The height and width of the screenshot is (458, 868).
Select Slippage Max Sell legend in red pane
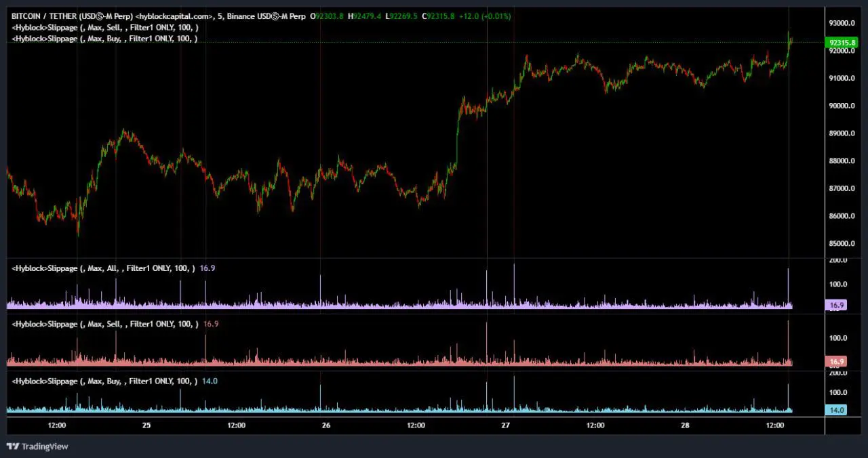[105, 325]
